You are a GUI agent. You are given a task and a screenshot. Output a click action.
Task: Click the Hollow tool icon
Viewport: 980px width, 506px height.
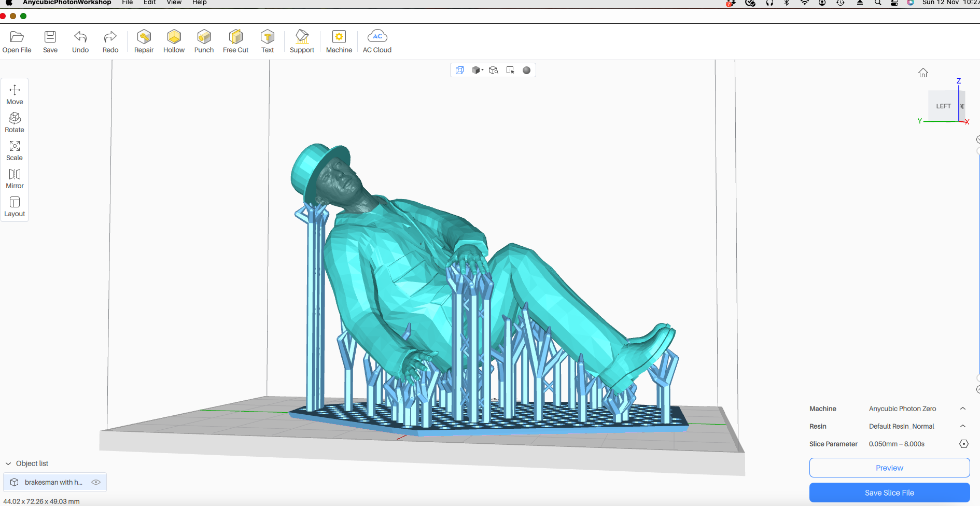click(x=174, y=37)
